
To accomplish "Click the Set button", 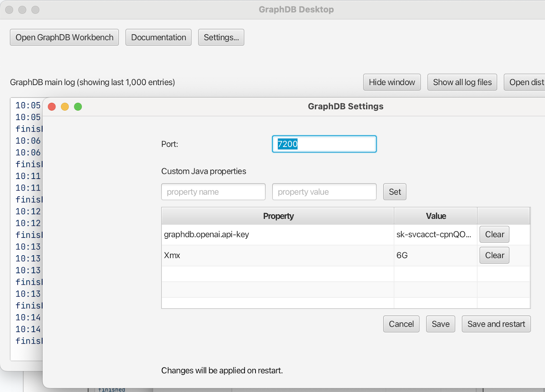I will click(x=395, y=192).
